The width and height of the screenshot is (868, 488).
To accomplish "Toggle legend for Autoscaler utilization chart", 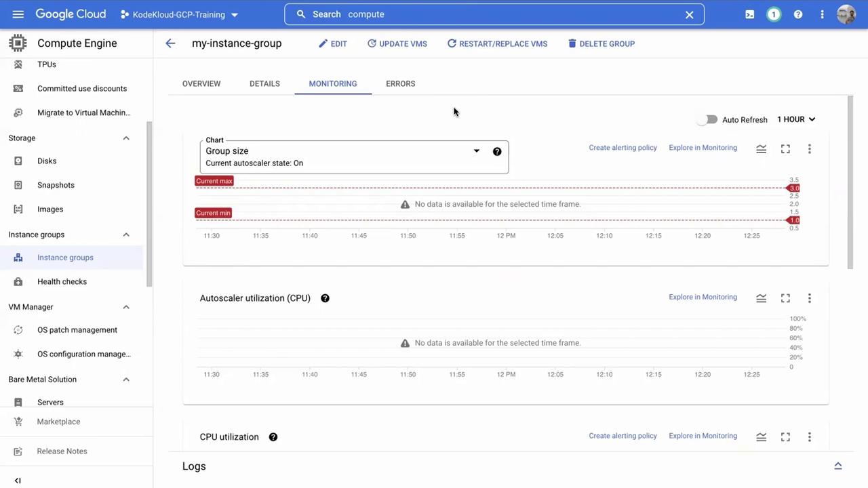I will tap(761, 298).
